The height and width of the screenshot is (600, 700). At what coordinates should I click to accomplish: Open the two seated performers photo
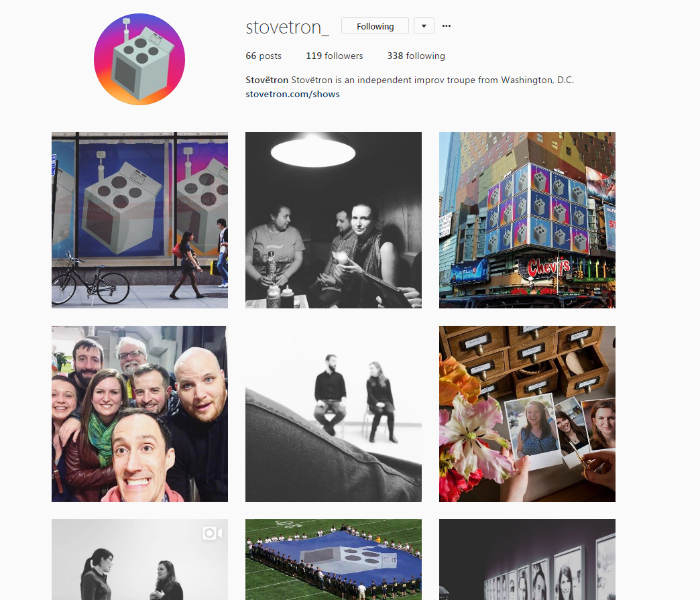[333, 414]
